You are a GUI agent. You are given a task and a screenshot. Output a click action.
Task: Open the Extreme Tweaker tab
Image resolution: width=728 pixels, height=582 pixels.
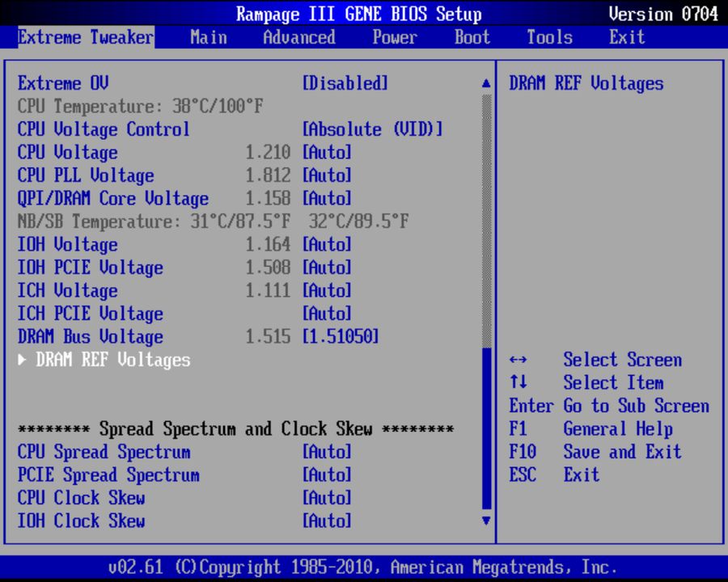click(86, 37)
